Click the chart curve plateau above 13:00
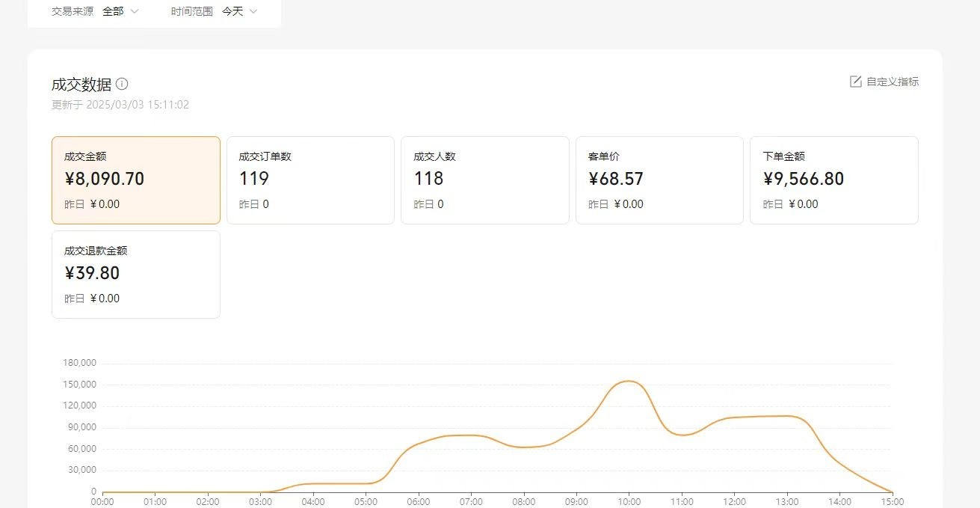The height and width of the screenshot is (508, 980). (x=787, y=416)
